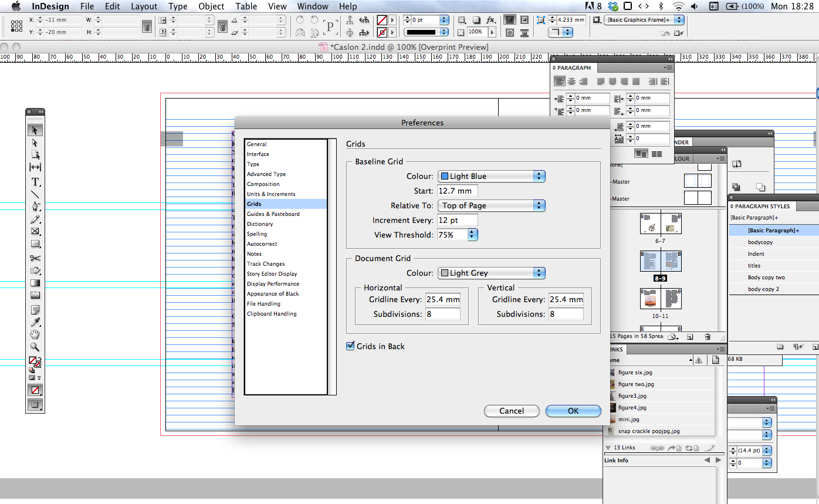
Task: Open the Layout menu
Action: [x=144, y=6]
